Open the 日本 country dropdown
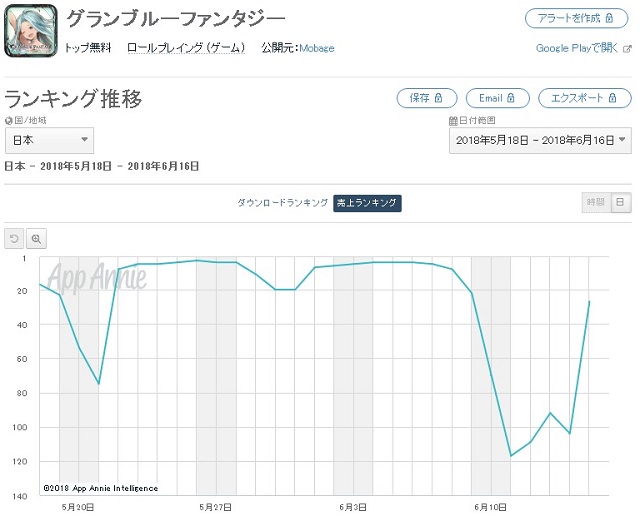This screenshot has height=516, width=640. click(49, 140)
